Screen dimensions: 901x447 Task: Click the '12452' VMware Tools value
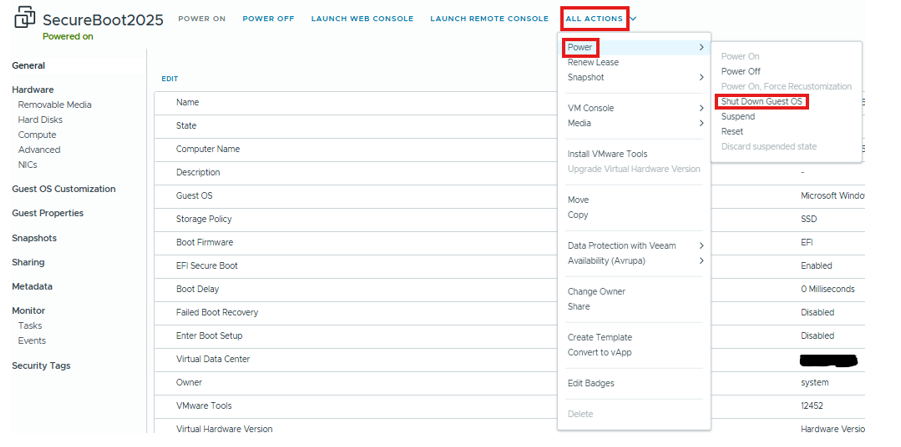(811, 406)
